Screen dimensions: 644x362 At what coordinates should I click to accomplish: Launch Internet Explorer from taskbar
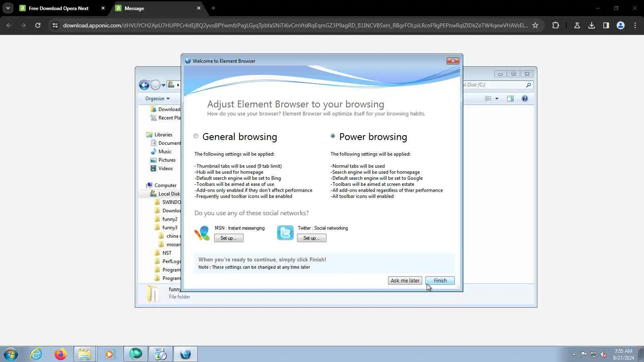click(x=36, y=354)
